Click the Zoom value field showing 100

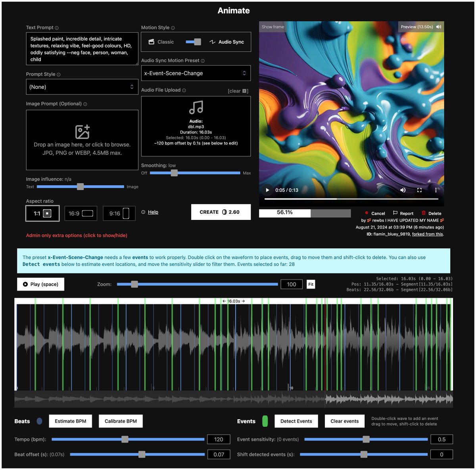coord(292,284)
